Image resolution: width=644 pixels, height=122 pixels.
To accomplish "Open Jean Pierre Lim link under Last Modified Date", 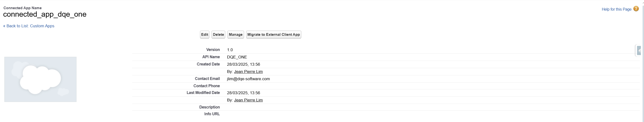I will (248, 100).
